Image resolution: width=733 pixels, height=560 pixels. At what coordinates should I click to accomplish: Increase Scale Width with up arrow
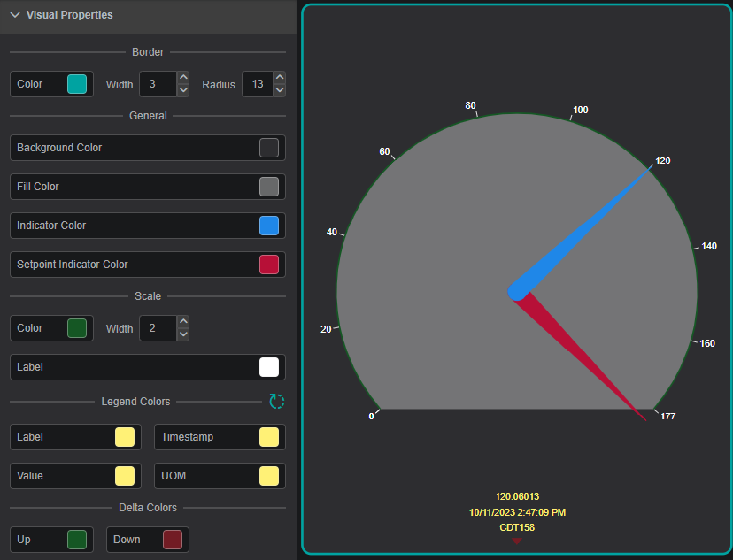184,321
